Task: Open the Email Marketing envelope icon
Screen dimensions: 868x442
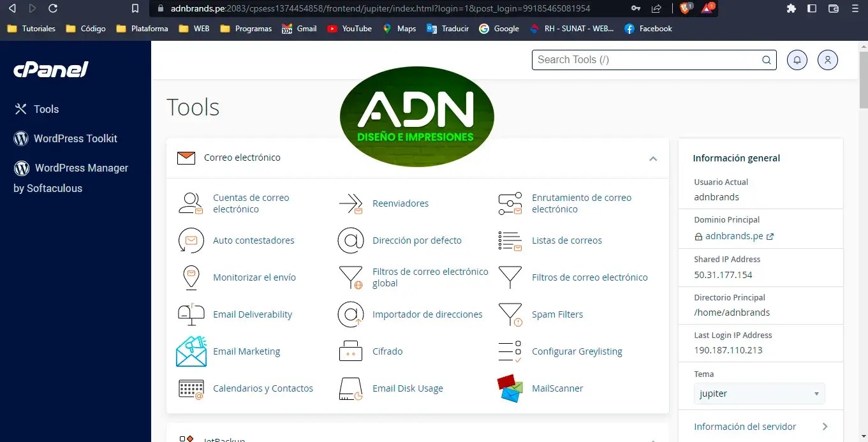Action: click(191, 351)
